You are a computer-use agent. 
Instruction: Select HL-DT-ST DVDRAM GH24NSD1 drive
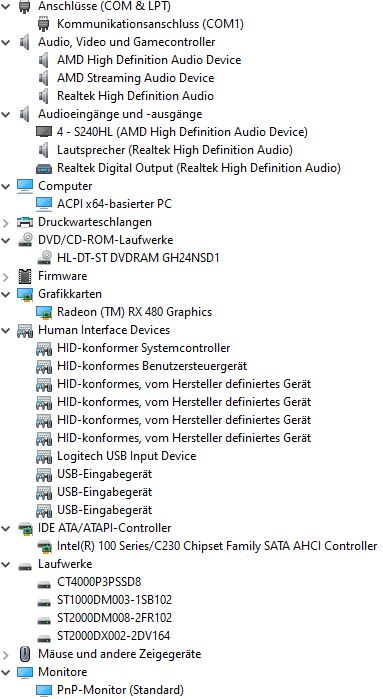coord(138,258)
